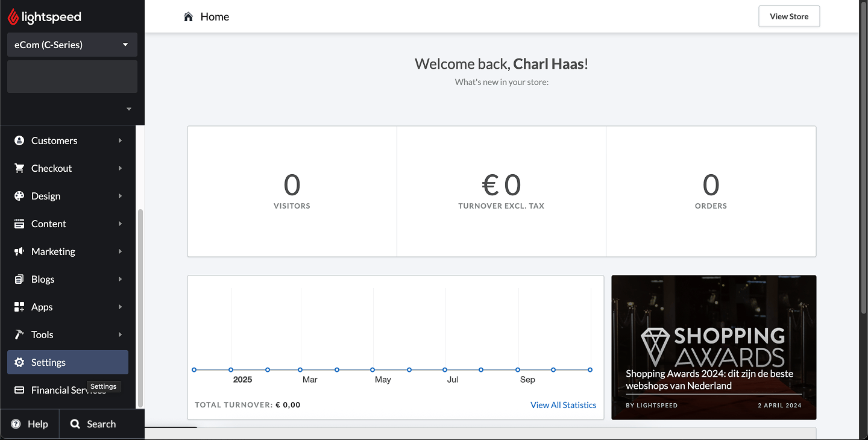Viewport: 868px width, 440px height.
Task: Expand the Checkout submenu arrow
Action: point(120,168)
